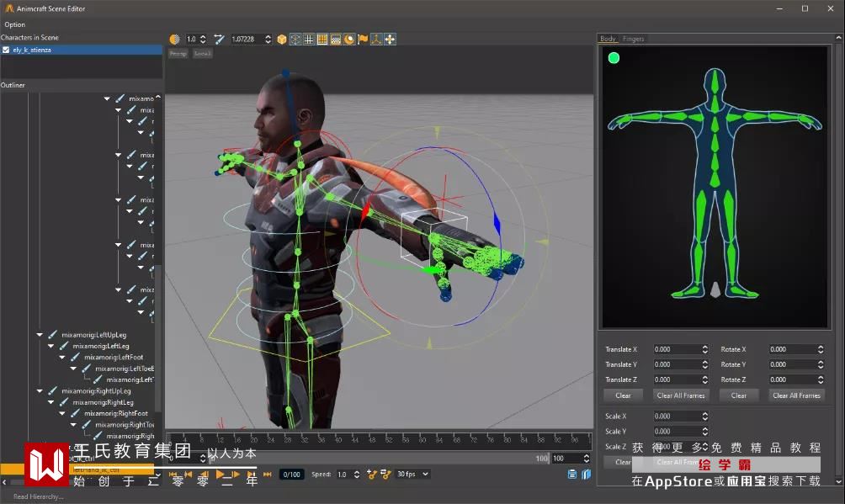The height and width of the screenshot is (504, 845).
Task: Click the frame range slider bar
Action: coord(380,459)
